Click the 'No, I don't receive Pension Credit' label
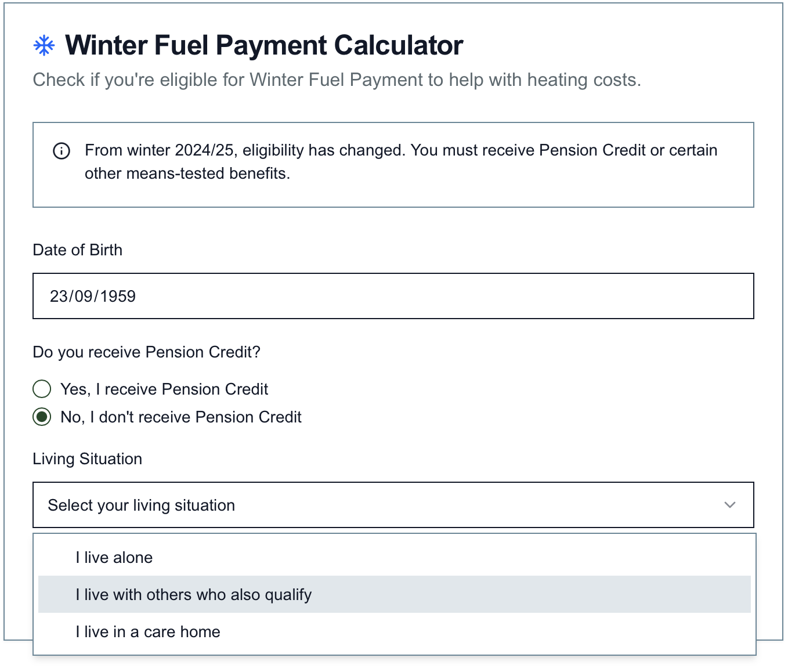 [x=181, y=417]
